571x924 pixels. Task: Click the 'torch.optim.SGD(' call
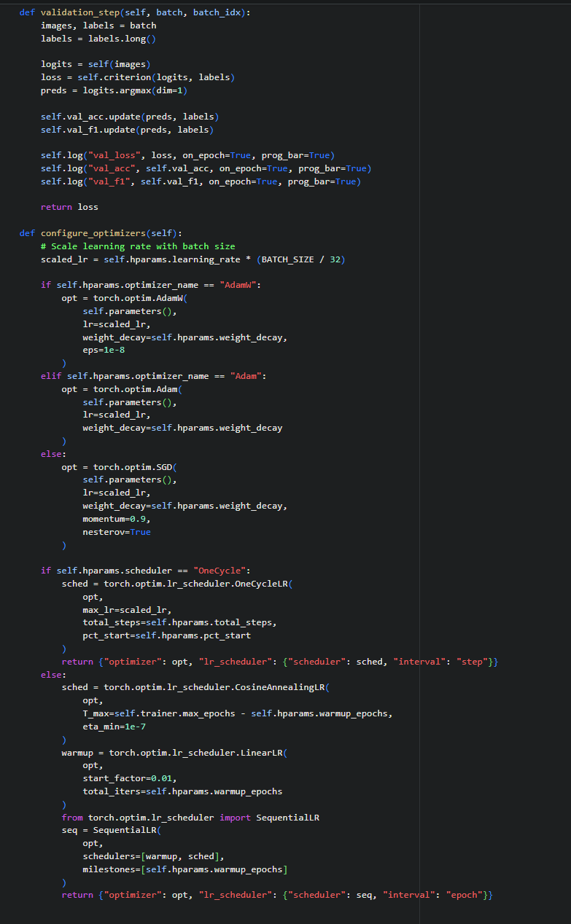pyautogui.click(x=136, y=466)
